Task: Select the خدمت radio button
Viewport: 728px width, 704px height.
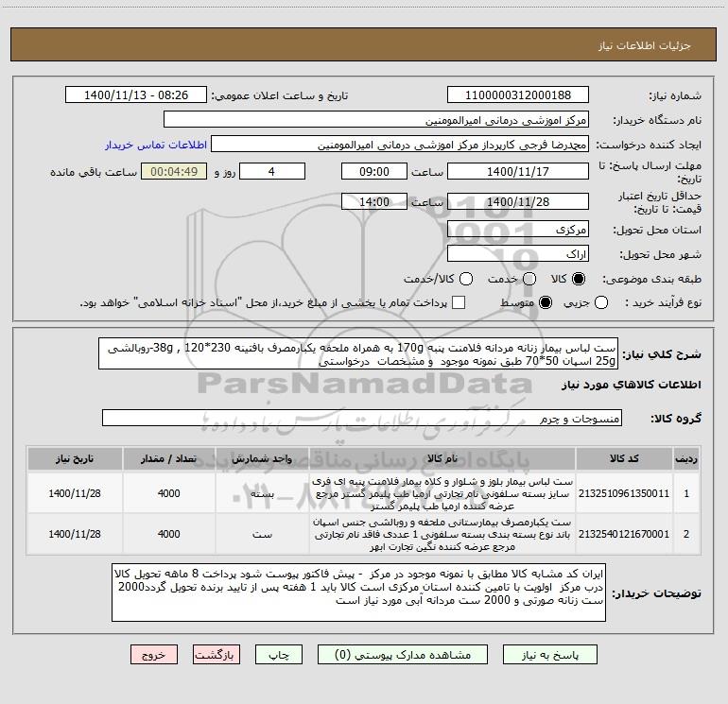Action: pos(529,279)
